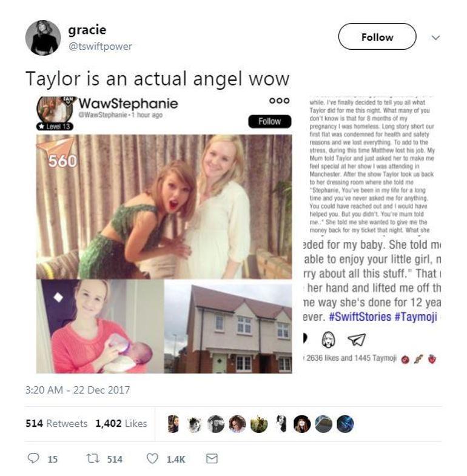Open the direct message envelope icon

point(212,458)
